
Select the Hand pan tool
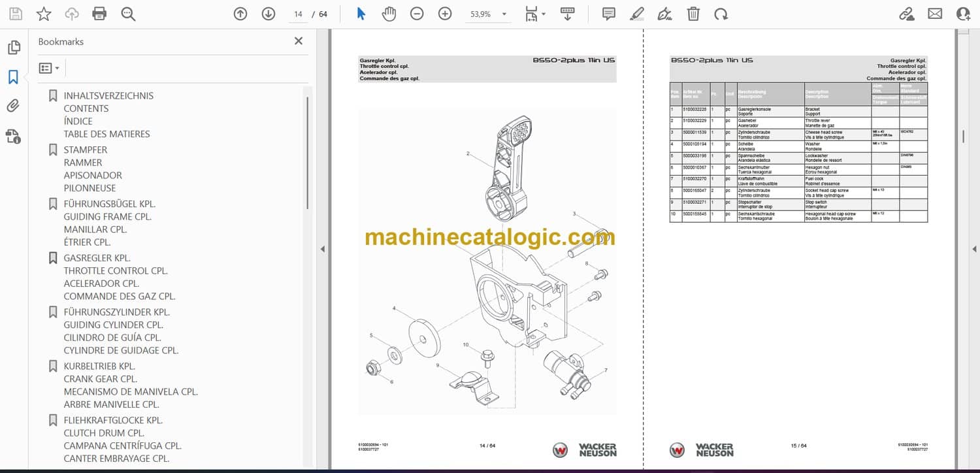[x=389, y=14]
